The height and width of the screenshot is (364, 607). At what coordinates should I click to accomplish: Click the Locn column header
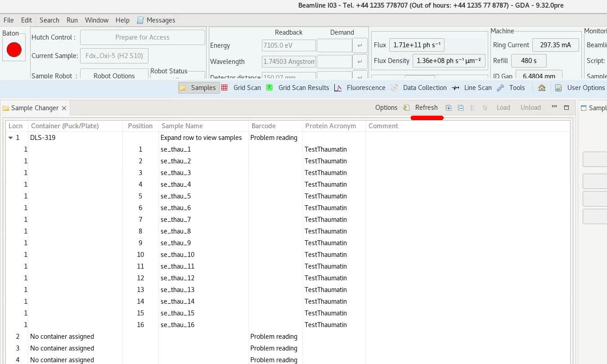(16, 126)
